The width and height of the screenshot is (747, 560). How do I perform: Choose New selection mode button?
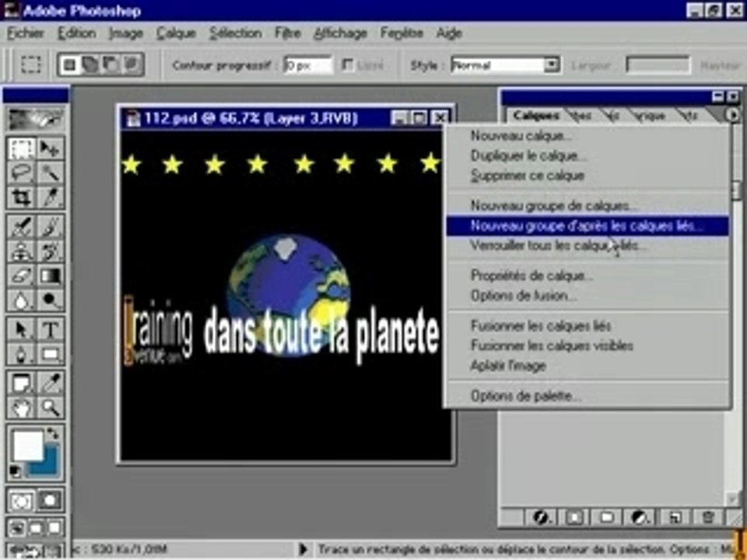pos(70,65)
